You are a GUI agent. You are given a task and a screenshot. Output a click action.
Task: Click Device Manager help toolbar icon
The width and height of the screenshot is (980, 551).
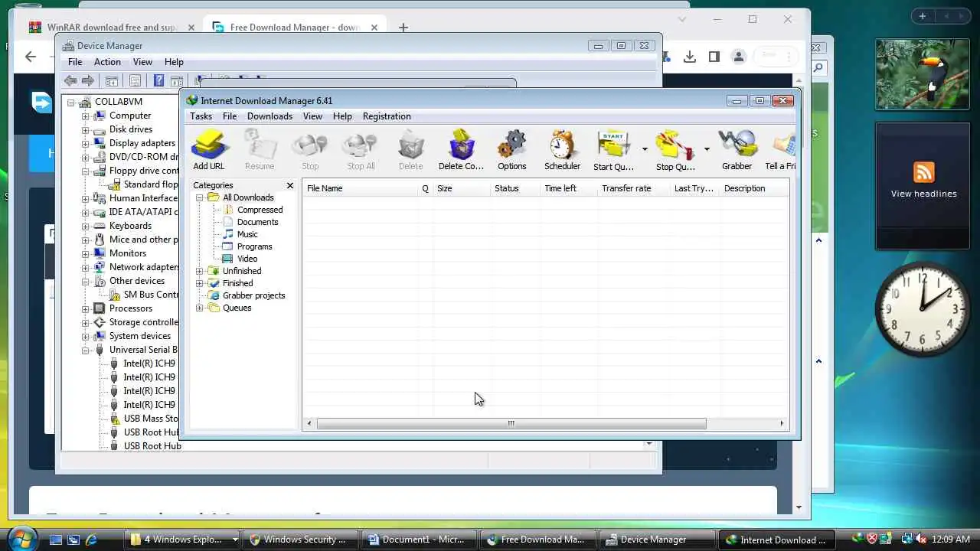[158, 80]
